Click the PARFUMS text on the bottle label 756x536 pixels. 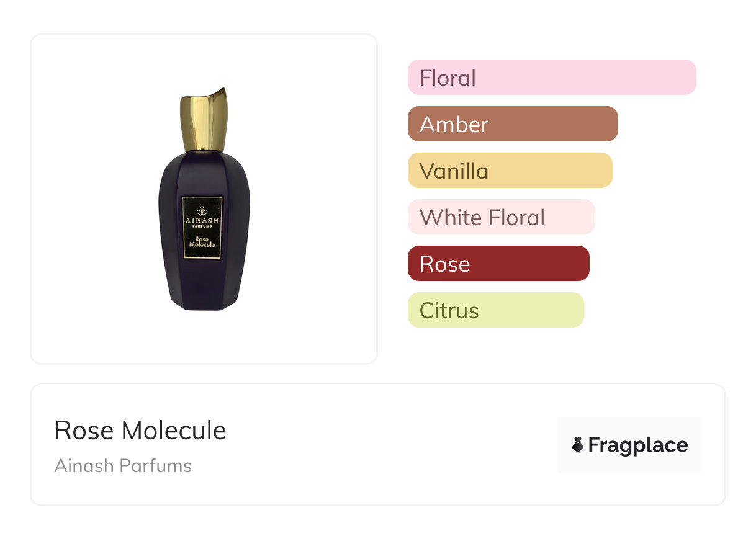tap(202, 226)
